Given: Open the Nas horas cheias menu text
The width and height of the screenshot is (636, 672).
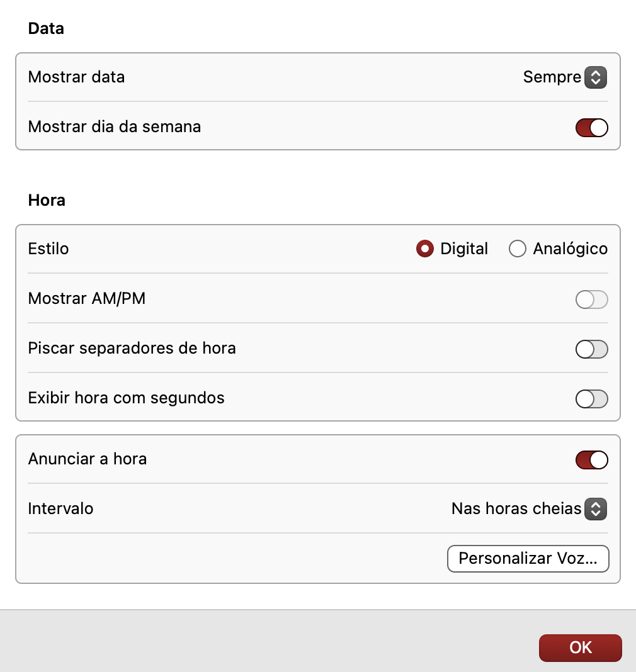Looking at the screenshot, I should coord(516,508).
